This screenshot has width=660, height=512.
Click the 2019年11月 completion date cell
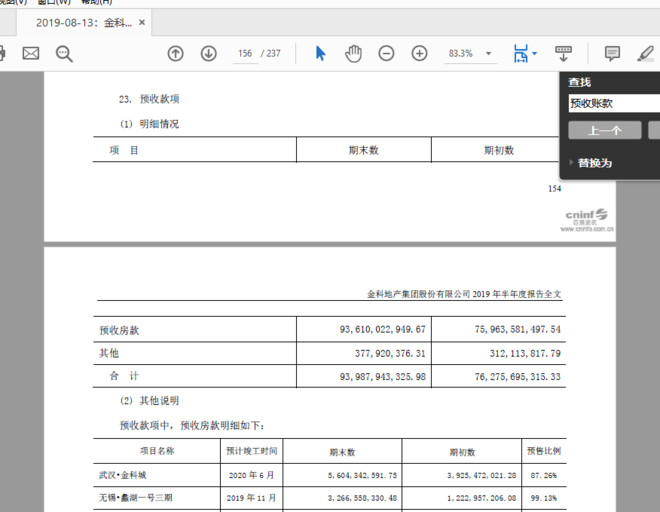[251, 498]
